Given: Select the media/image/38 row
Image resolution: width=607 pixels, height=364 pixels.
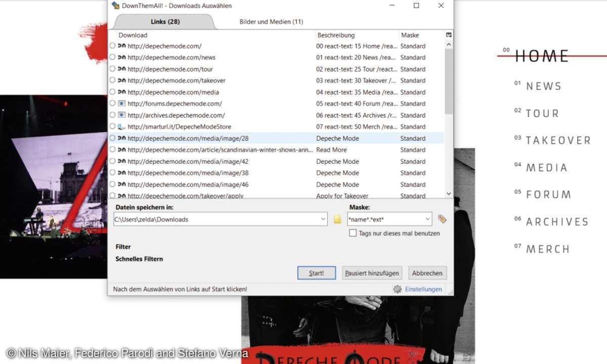Looking at the screenshot, I should (x=276, y=173).
